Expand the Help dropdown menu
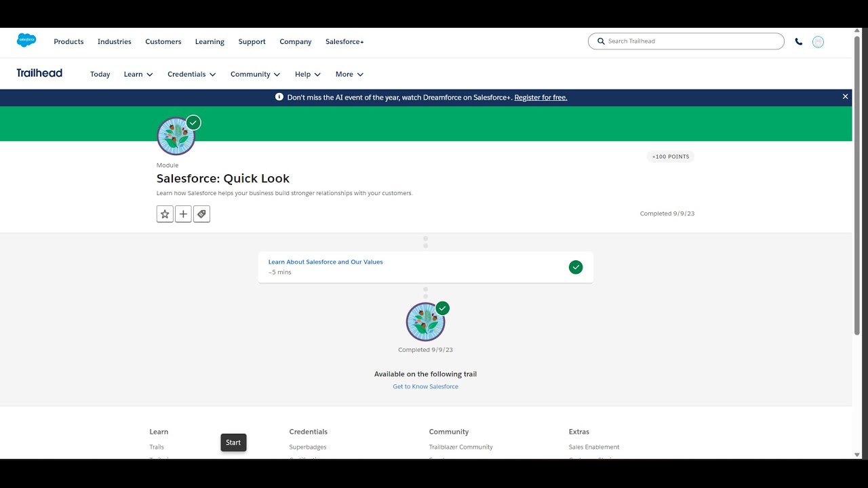This screenshot has width=868, height=488. click(308, 75)
